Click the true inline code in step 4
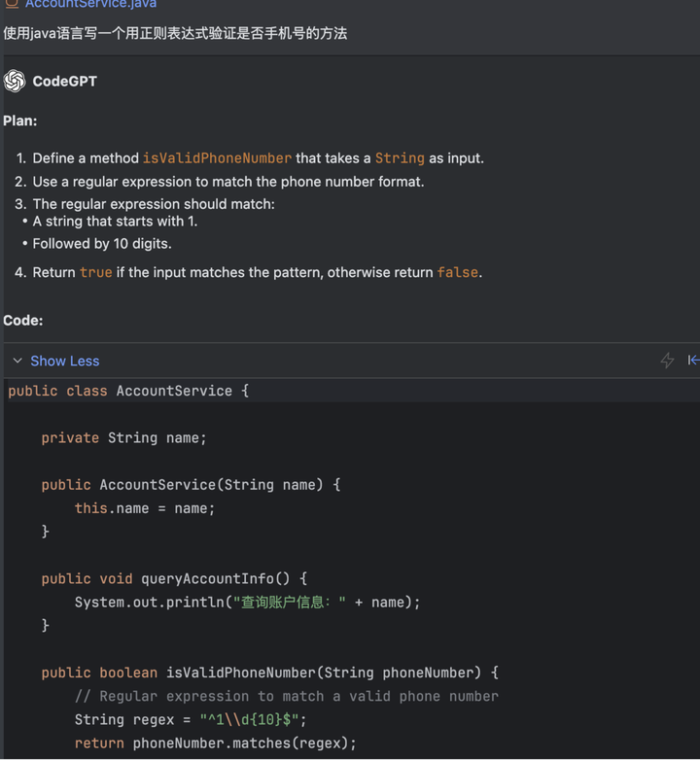Image resolution: width=700 pixels, height=760 pixels. [x=96, y=272]
